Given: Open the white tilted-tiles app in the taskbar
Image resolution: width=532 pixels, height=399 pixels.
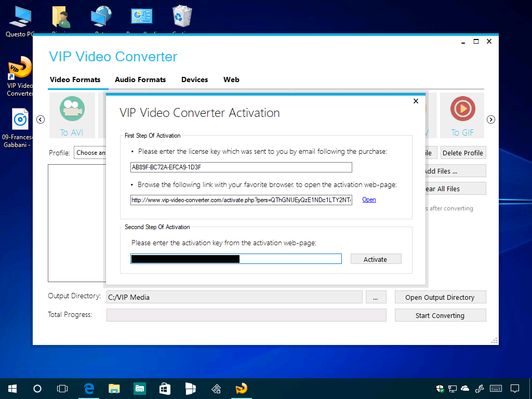Looking at the screenshot, I should [x=190, y=389].
